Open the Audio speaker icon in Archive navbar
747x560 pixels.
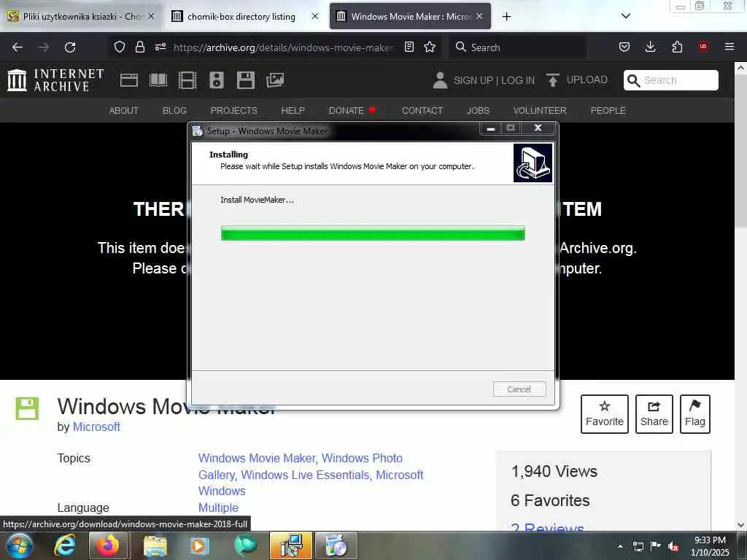pos(216,80)
